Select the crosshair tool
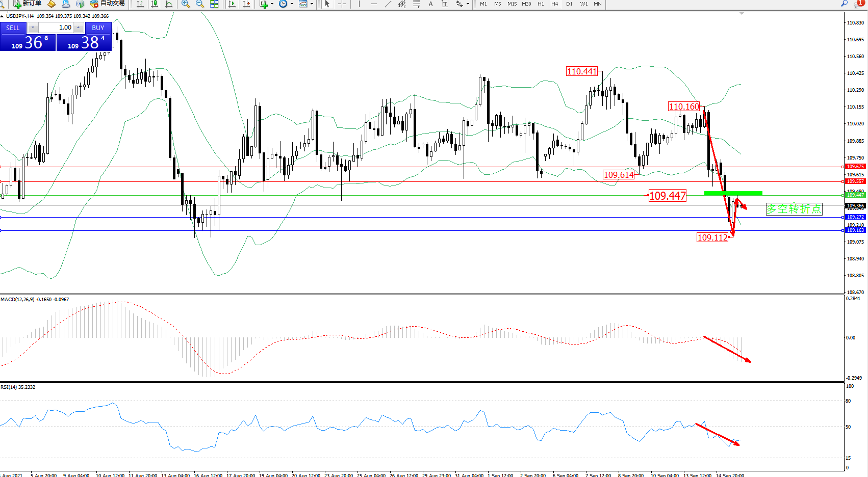 click(x=342, y=4)
